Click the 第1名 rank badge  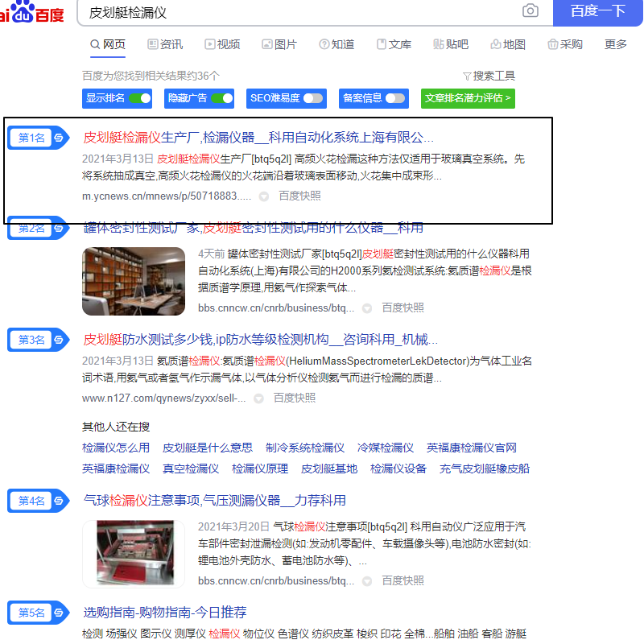(x=38, y=138)
